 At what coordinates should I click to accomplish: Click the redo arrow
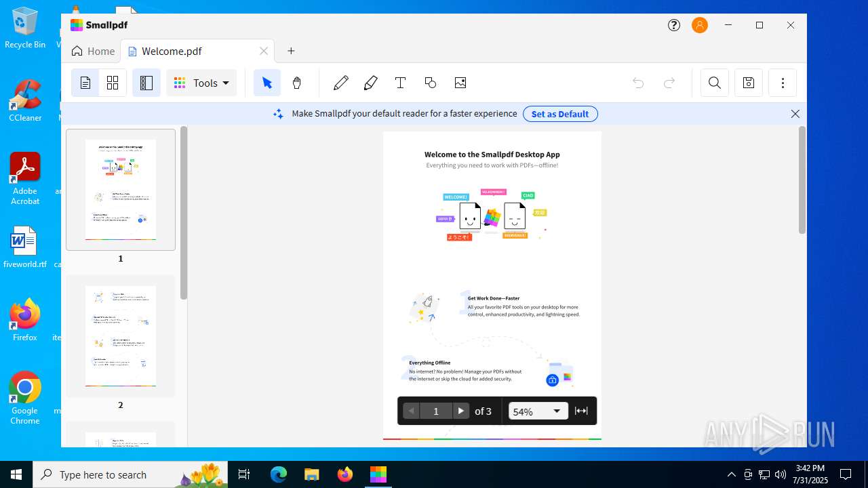pos(669,83)
